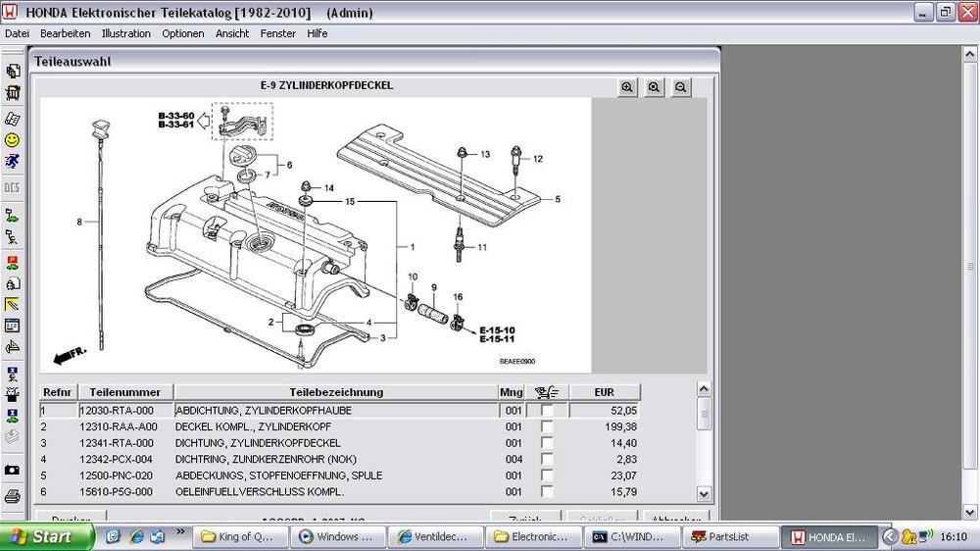Click the network status tray icon
Viewport: 980px width, 551px height.
click(x=925, y=536)
